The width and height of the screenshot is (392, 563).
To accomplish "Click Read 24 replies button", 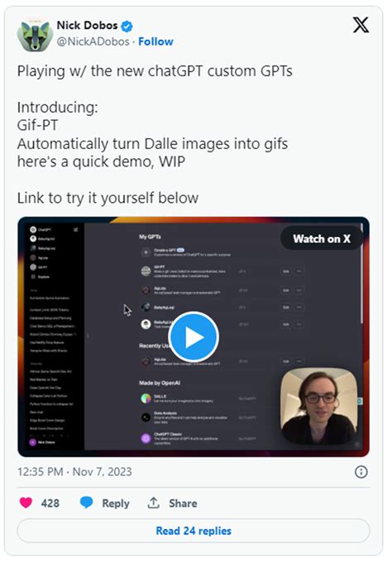I will pyautogui.click(x=194, y=531).
